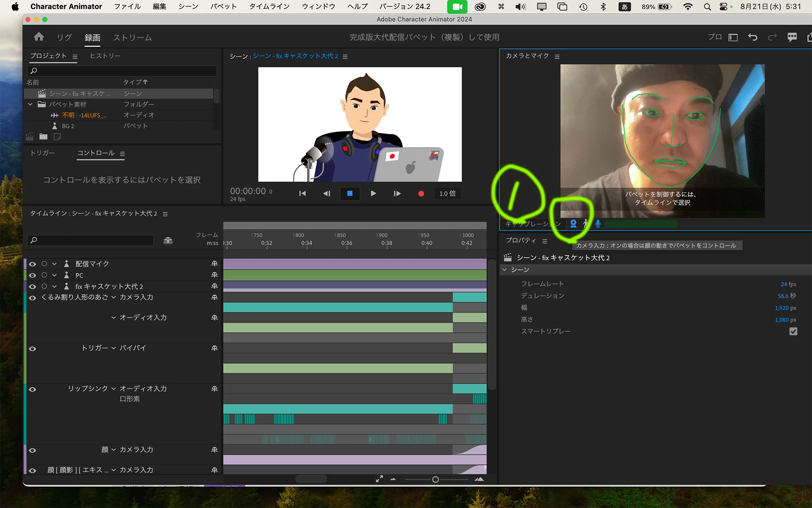Screen dimensions: 812x508
Task: Adjust the timeline zoom slider handle
Action: pyautogui.click(x=435, y=480)
